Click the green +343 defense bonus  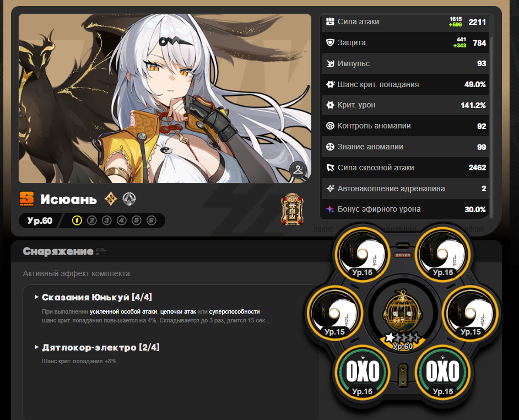coord(459,45)
